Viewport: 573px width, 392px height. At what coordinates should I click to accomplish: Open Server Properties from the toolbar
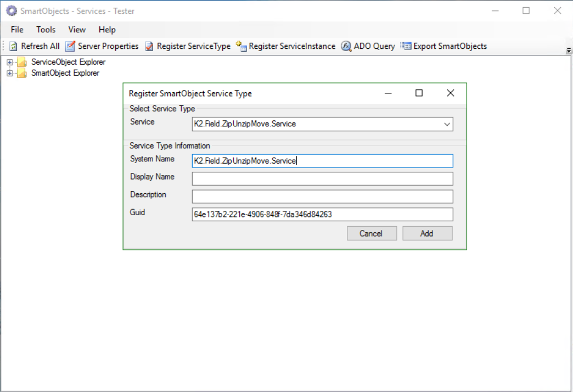70,46
